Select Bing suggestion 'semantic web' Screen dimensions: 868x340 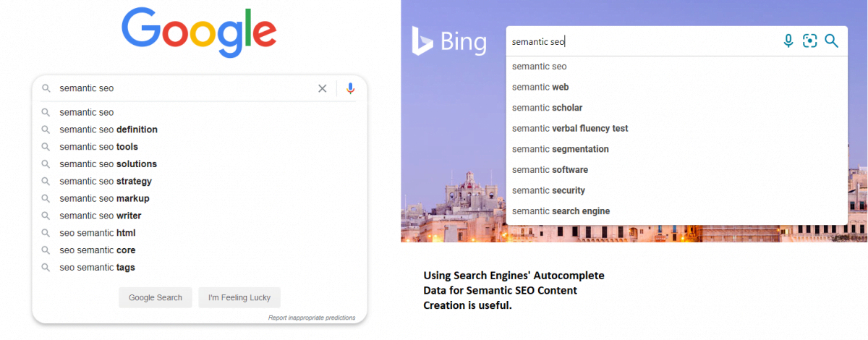click(540, 87)
